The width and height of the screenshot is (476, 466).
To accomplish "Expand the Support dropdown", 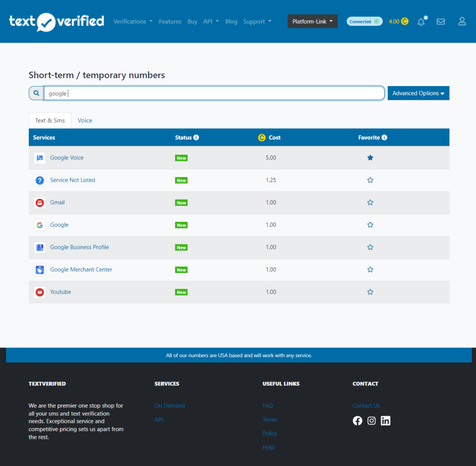I will pyautogui.click(x=258, y=21).
